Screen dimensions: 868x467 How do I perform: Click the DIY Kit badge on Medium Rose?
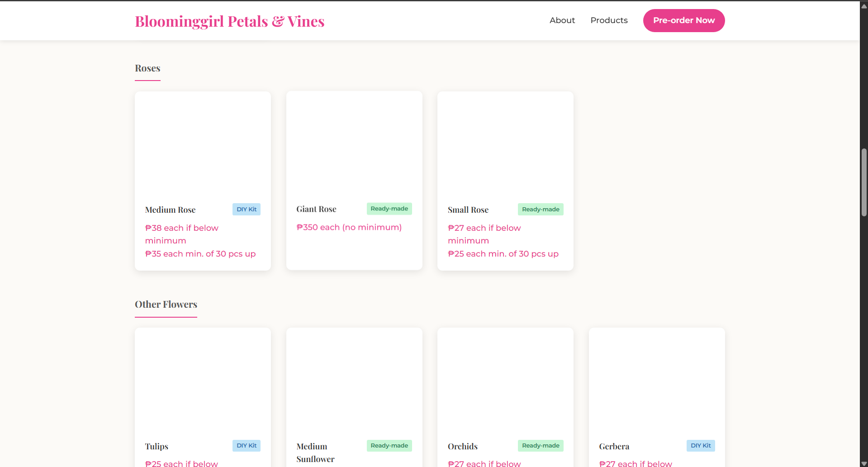click(246, 209)
